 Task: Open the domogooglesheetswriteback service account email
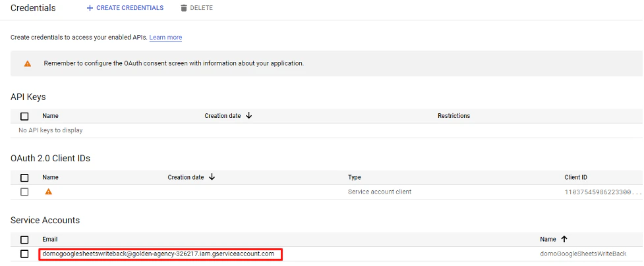coord(158,253)
